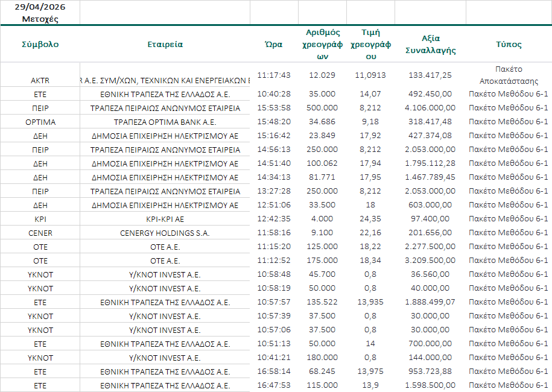Click the Τιμή χρεογράφου header cell
The image size is (552, 392).
click(x=370, y=44)
